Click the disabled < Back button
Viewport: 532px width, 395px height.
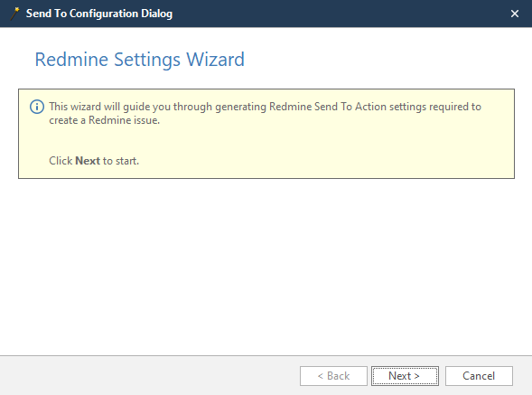[x=333, y=376]
